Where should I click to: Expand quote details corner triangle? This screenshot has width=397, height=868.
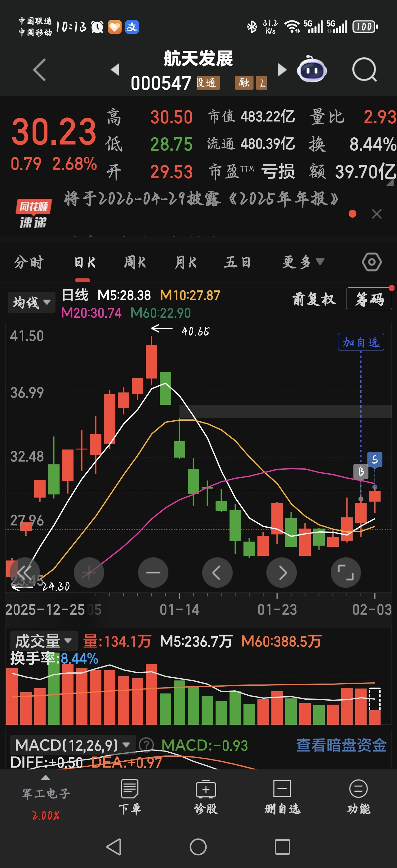click(x=390, y=182)
